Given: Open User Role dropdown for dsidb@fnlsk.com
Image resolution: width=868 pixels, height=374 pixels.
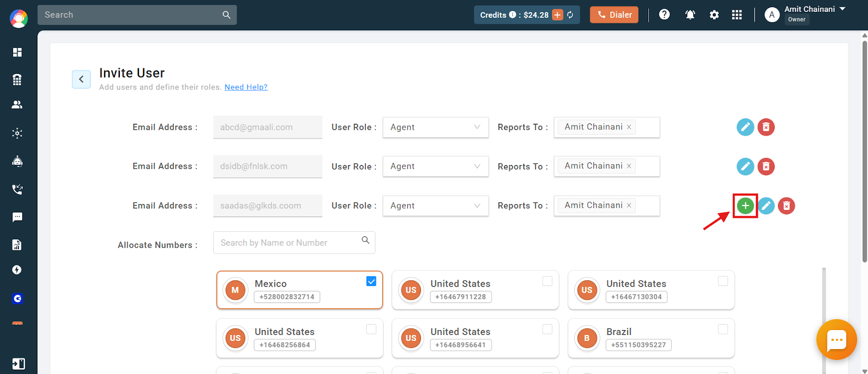Looking at the screenshot, I should (436, 166).
